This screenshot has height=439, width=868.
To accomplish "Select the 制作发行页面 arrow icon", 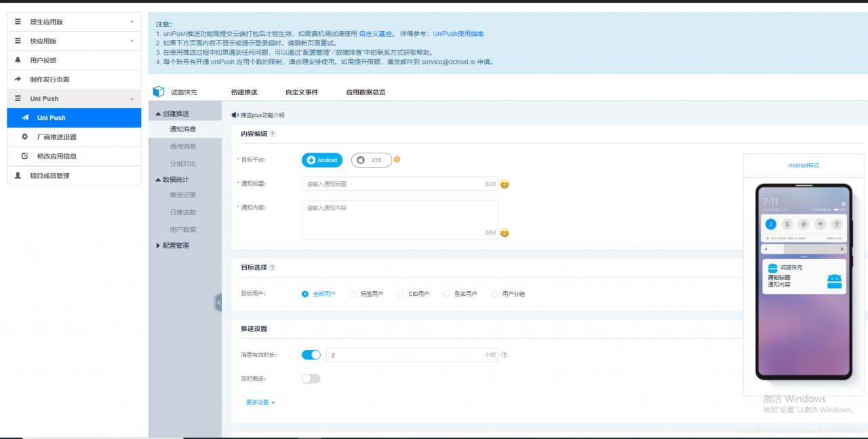I will pyautogui.click(x=19, y=79).
